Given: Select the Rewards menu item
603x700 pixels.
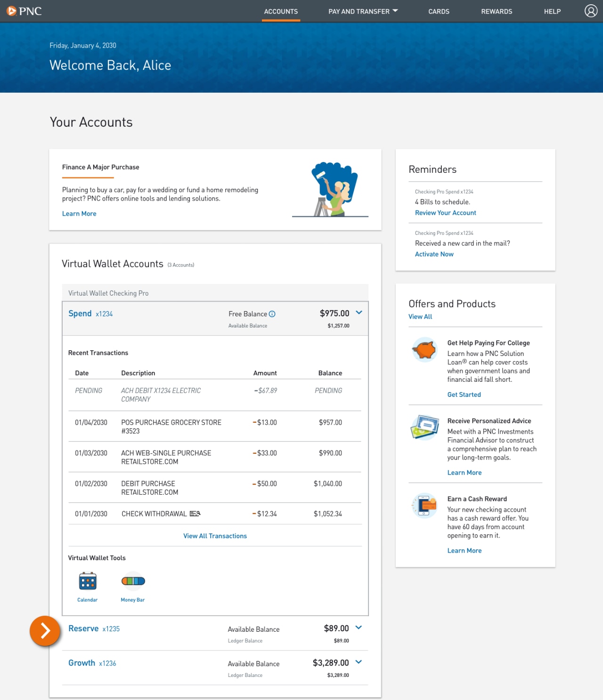Looking at the screenshot, I should tap(497, 11).
